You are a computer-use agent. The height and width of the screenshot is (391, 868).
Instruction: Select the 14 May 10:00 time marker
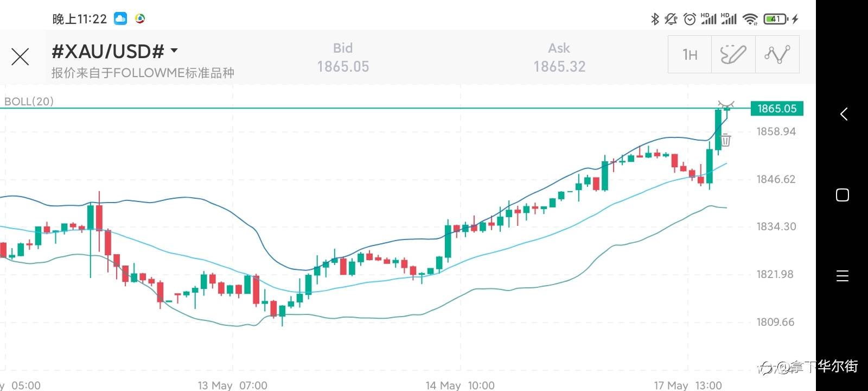click(x=460, y=385)
